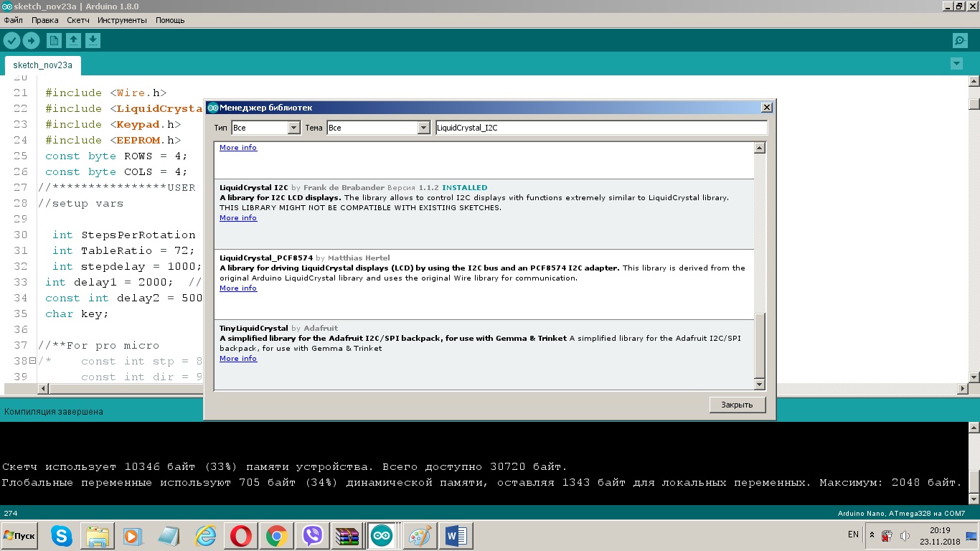Select the sketch_nov23a tab
Image resolution: width=980 pixels, height=551 pixels.
coord(43,65)
